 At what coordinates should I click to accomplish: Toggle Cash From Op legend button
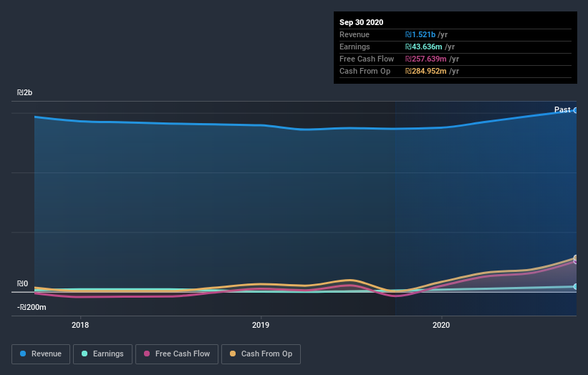(x=261, y=354)
